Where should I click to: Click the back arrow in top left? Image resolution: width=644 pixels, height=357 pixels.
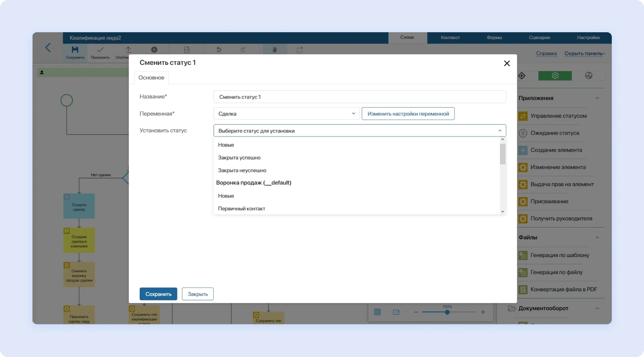coord(48,48)
